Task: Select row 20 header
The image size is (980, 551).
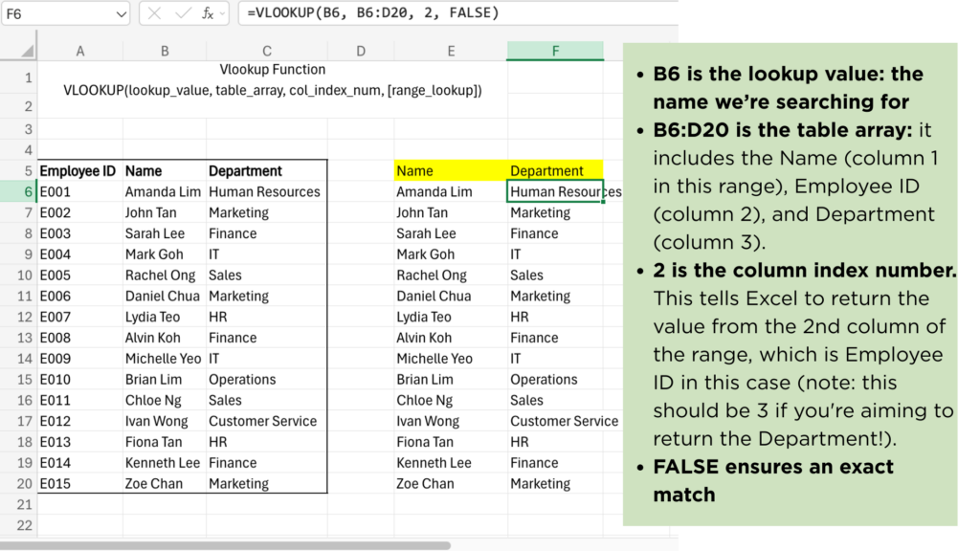Action: click(19, 483)
